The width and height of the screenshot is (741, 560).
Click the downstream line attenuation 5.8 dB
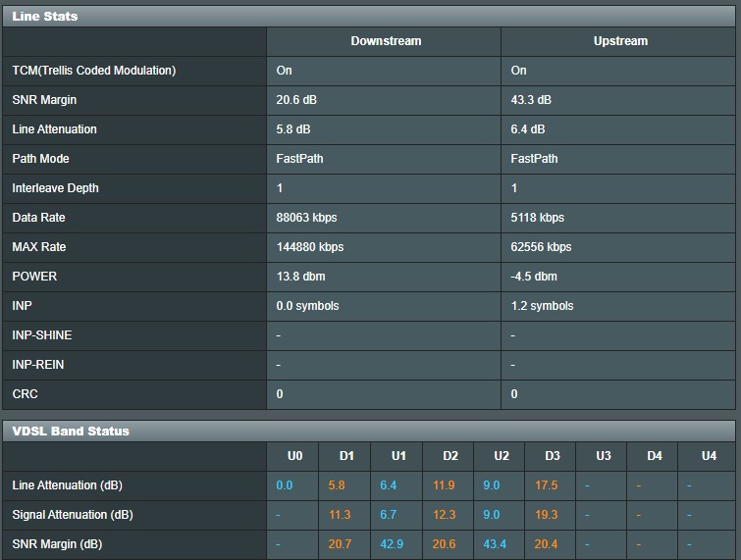click(293, 128)
